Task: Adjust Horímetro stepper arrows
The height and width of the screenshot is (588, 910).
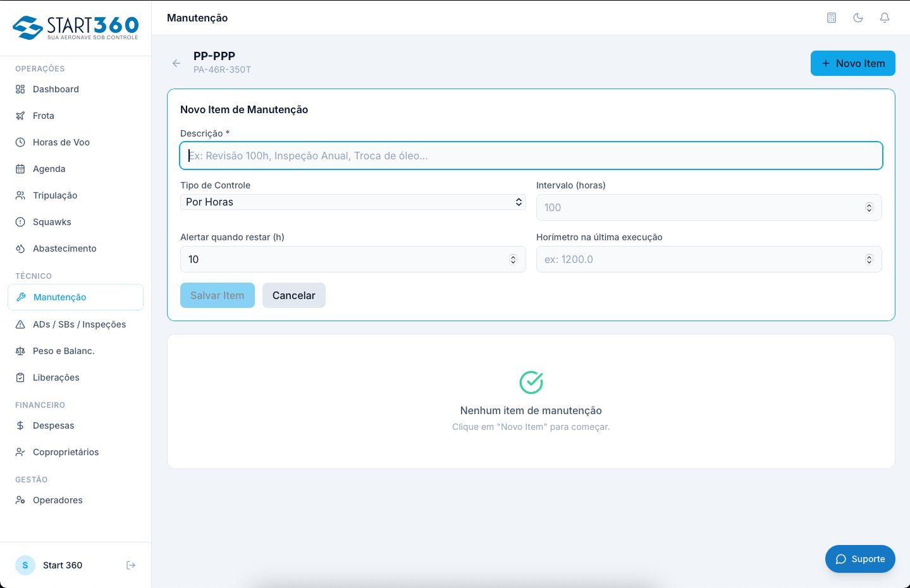Action: (x=869, y=259)
